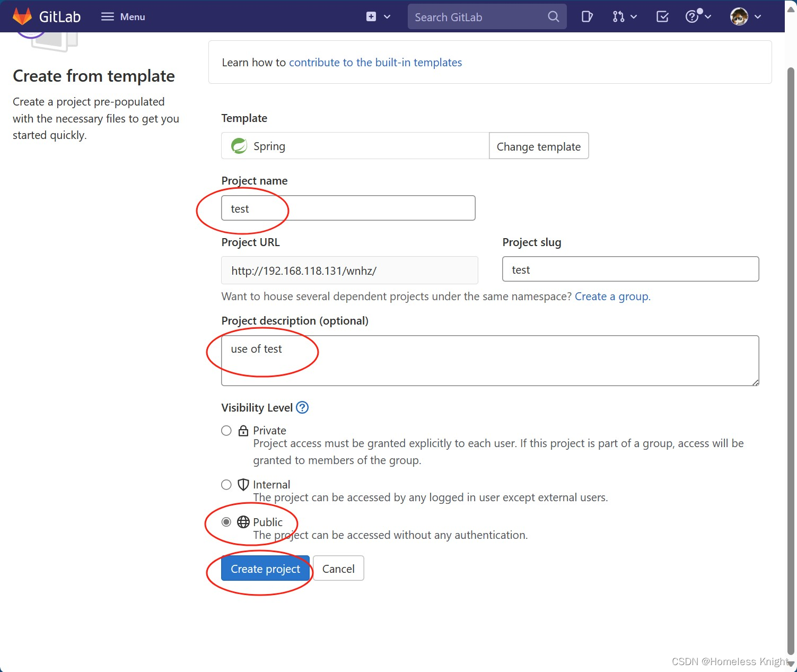The width and height of the screenshot is (797, 672).
Task: Open Visibility Level help question icon
Action: pyautogui.click(x=302, y=407)
